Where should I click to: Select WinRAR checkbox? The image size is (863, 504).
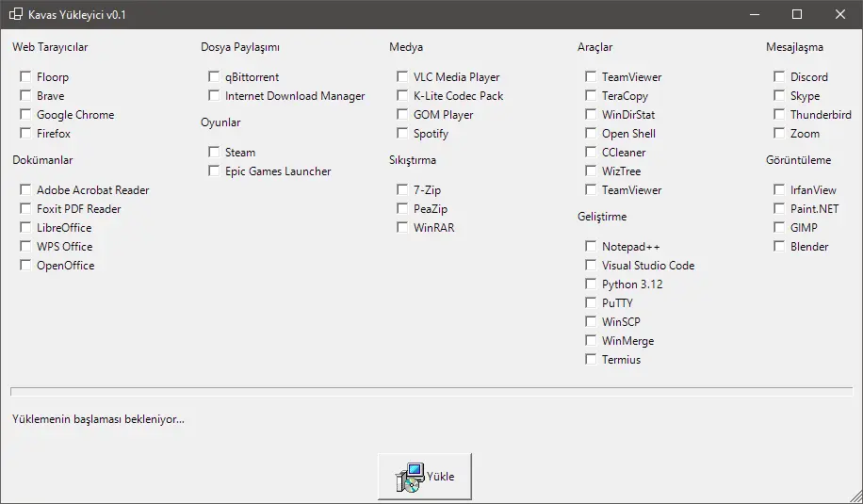pos(402,227)
